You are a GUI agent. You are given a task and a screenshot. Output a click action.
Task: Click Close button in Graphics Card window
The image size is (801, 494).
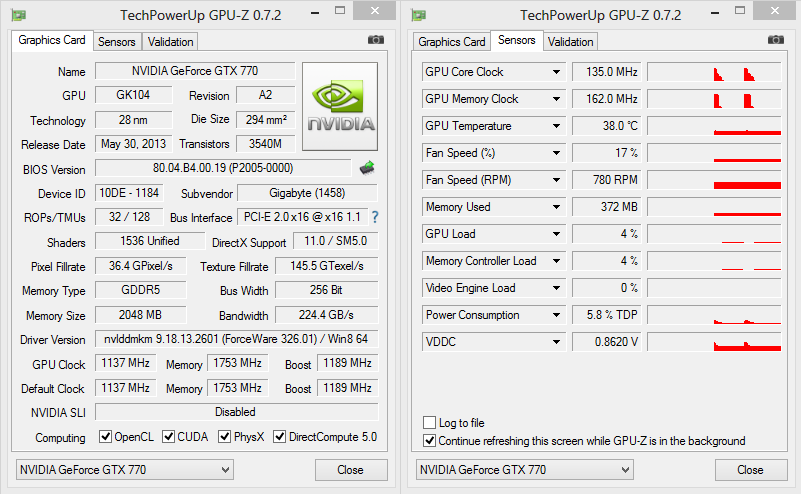click(x=351, y=470)
